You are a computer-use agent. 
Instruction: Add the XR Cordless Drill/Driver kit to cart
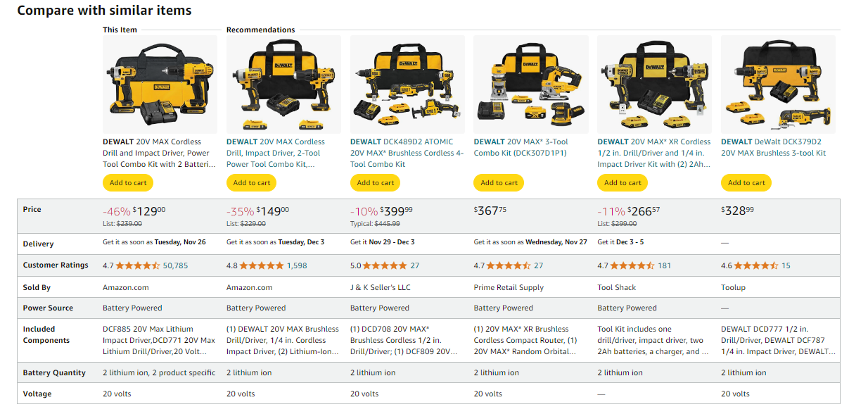623,182
